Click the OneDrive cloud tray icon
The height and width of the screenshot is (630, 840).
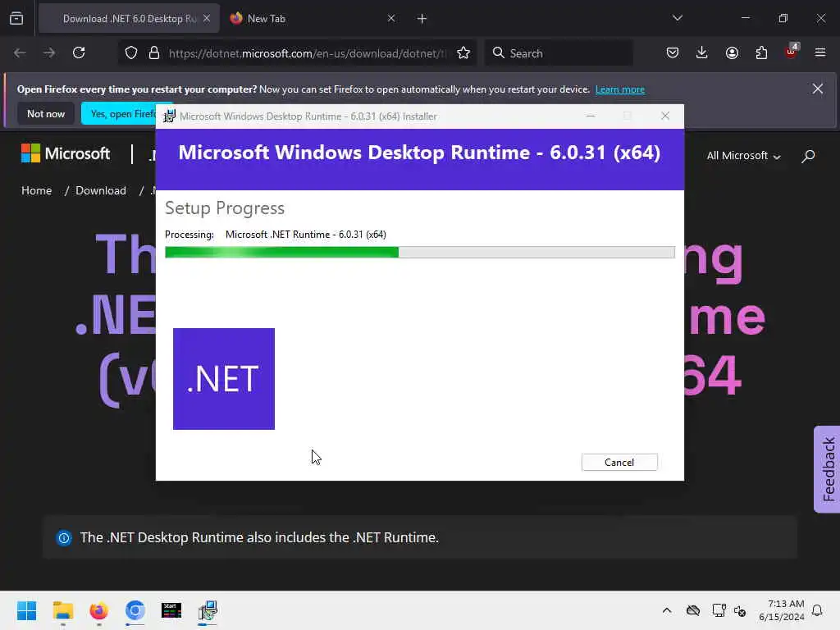click(693, 610)
